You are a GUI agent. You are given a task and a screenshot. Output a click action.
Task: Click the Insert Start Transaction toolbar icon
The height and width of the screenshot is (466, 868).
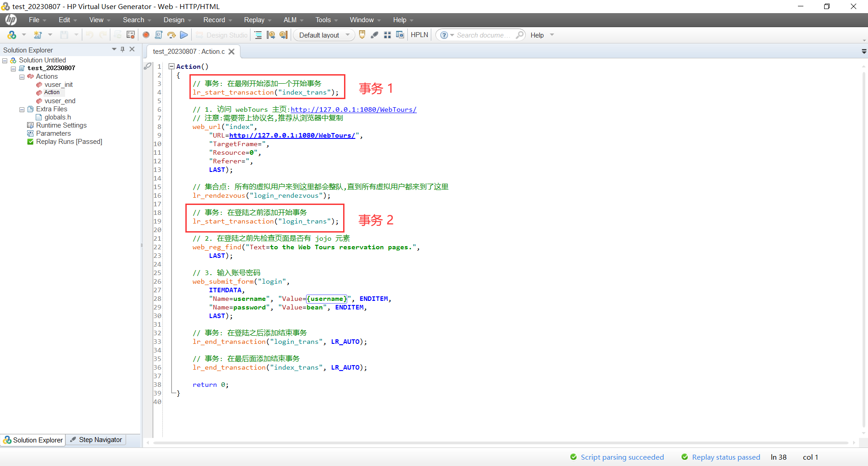tap(271, 35)
